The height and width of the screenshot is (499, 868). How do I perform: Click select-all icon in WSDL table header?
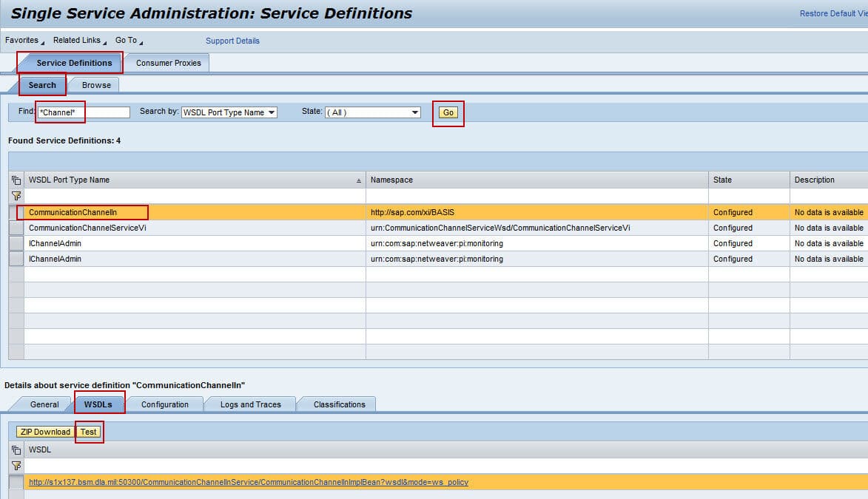click(16, 450)
